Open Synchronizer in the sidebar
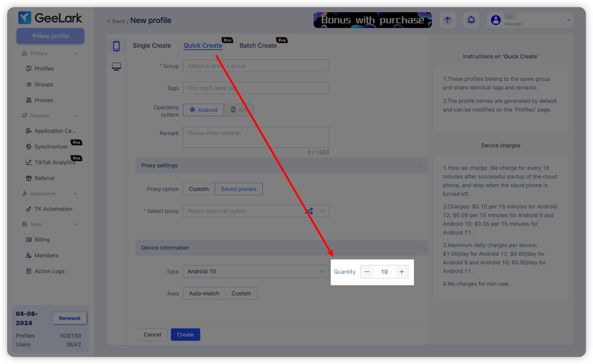593x364 pixels. click(x=47, y=147)
